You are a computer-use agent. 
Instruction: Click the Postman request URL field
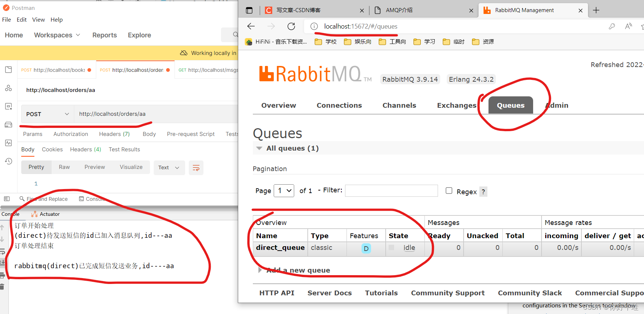(157, 114)
